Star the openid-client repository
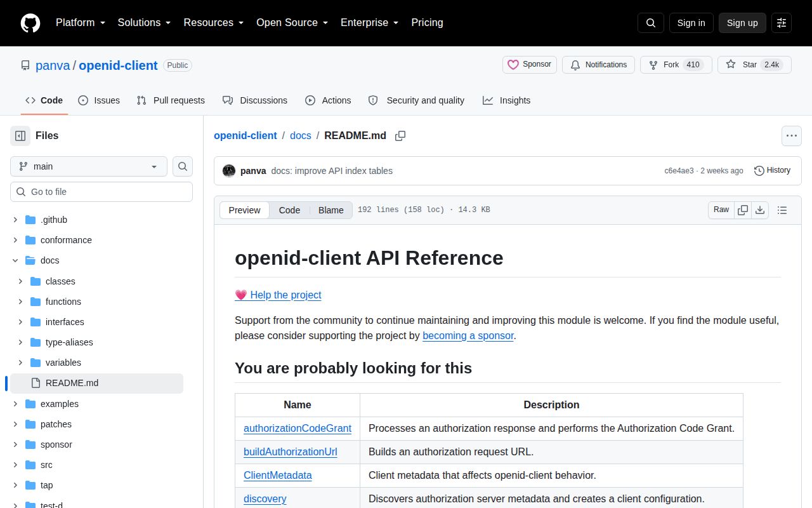Screen dimensions: 812x508 coord(754,65)
